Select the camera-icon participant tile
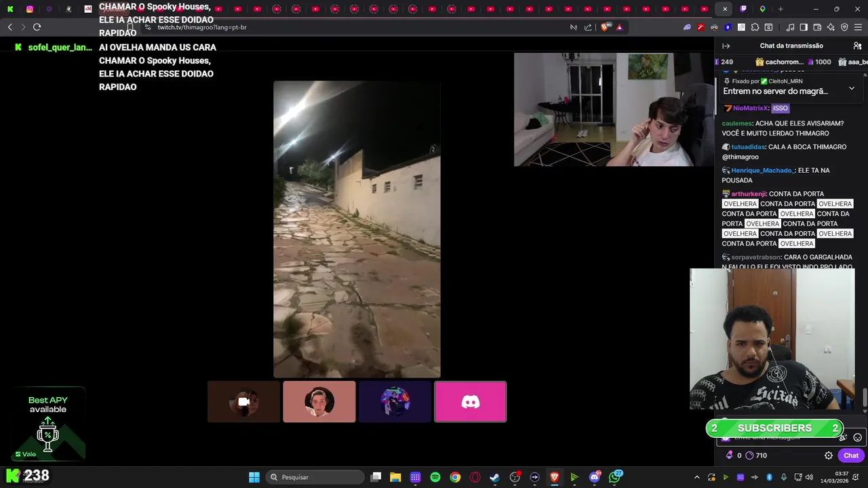This screenshot has height=488, width=868. click(x=243, y=402)
